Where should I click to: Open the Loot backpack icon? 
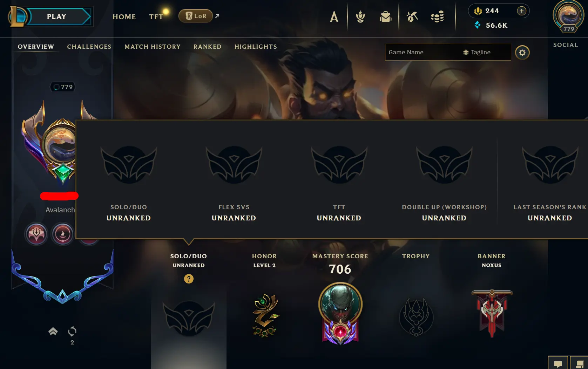pyautogui.click(x=386, y=16)
